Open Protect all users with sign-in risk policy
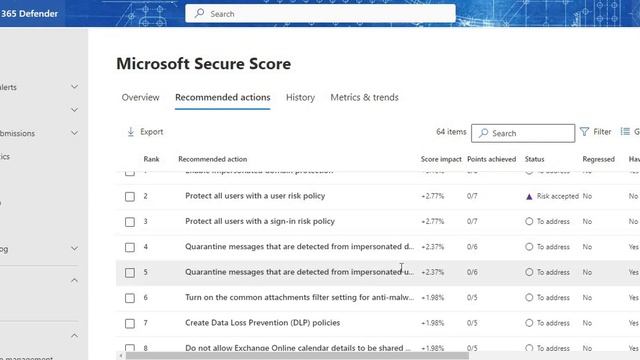 tap(260, 221)
